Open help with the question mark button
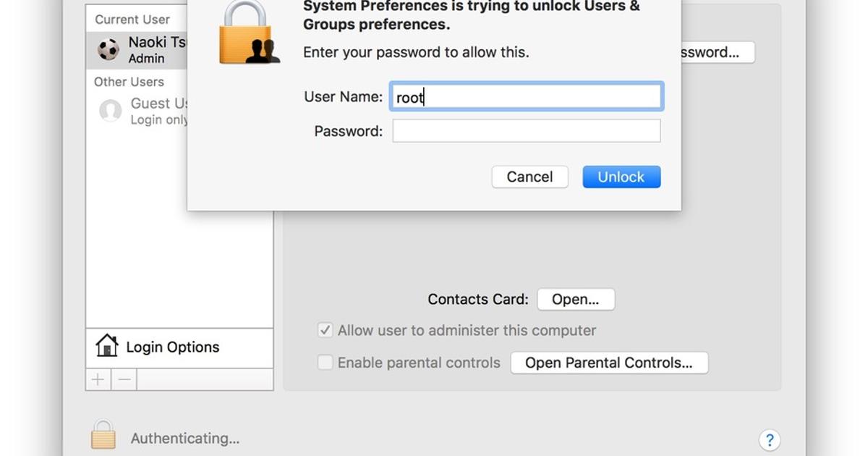The width and height of the screenshot is (868, 456). click(770, 439)
